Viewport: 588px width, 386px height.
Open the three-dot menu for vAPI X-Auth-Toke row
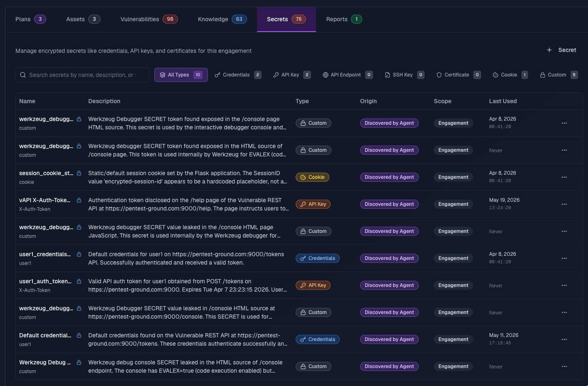coord(564,204)
